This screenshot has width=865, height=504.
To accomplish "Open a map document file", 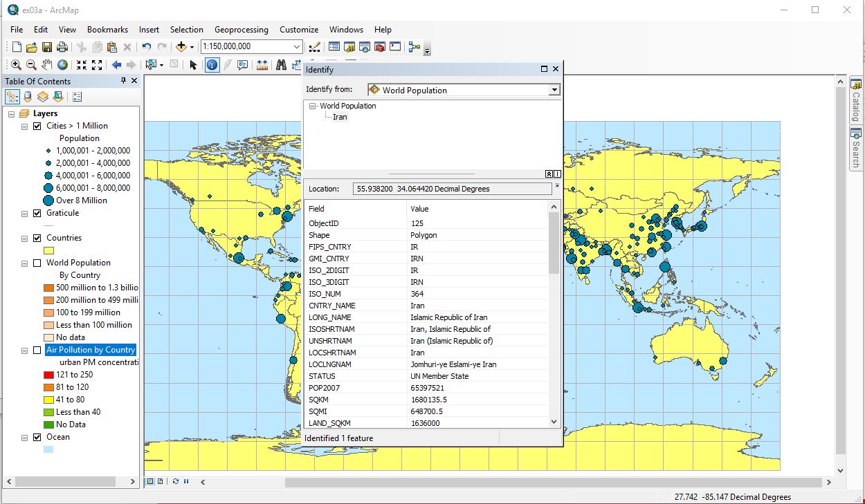I will coord(32,47).
